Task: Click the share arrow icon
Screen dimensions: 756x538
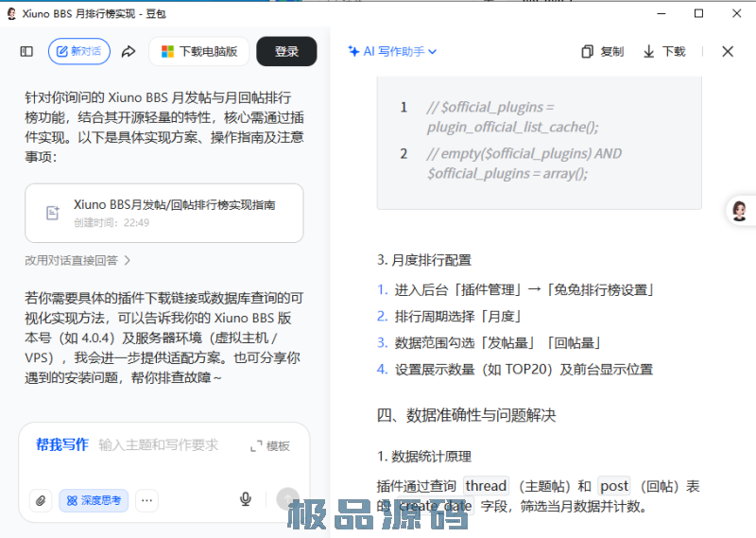Action: 129,52
